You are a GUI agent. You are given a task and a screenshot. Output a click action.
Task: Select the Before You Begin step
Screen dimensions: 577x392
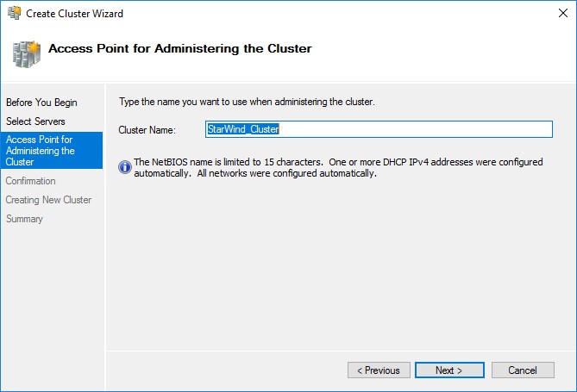pos(41,103)
